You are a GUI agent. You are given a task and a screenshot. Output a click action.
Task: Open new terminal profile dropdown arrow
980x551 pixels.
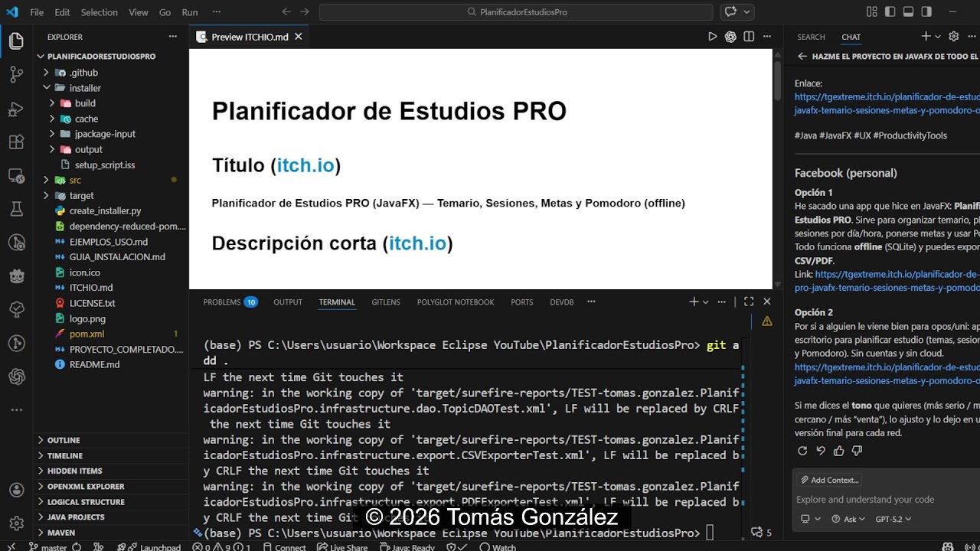point(706,302)
